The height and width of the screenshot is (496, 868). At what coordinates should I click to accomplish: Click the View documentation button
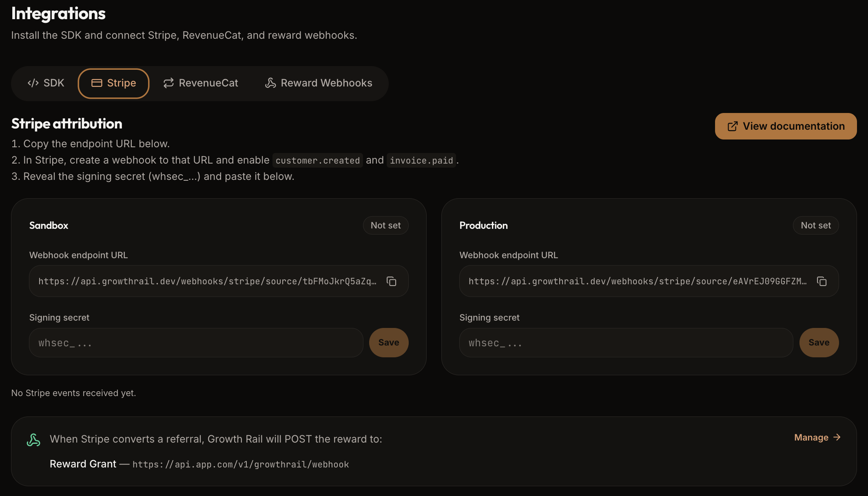click(x=786, y=126)
